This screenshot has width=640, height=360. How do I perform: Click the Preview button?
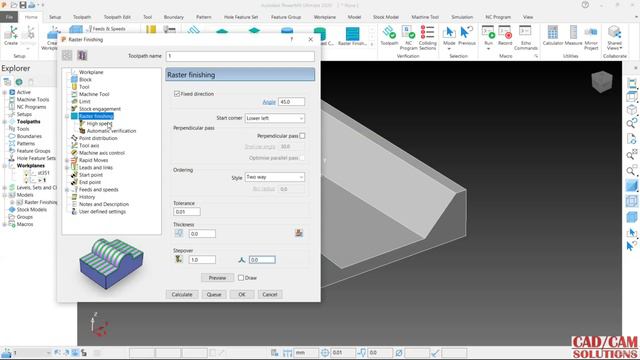tap(217, 278)
